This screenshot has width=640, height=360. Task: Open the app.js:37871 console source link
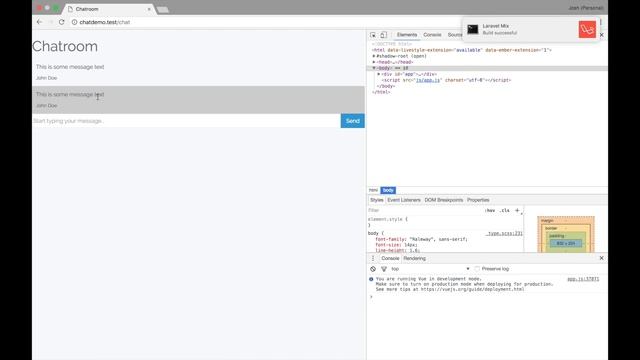point(583,279)
